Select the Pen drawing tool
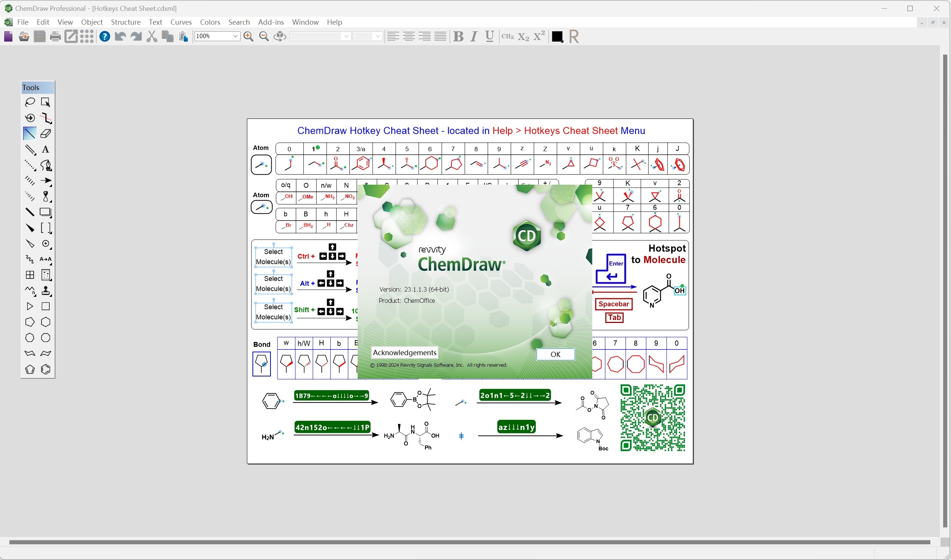 (x=46, y=165)
